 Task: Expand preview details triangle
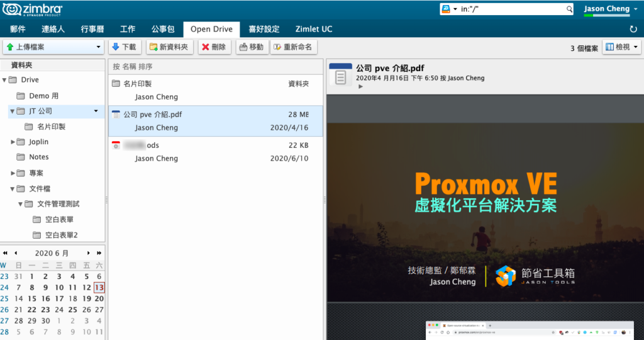(360, 86)
